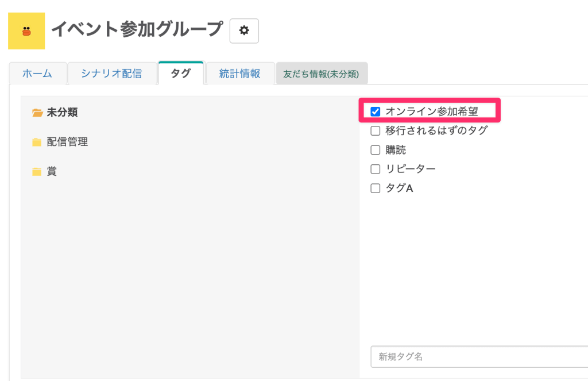Click the イベント参加グループ title
Viewport: 588px width, 381px height.
137,29
